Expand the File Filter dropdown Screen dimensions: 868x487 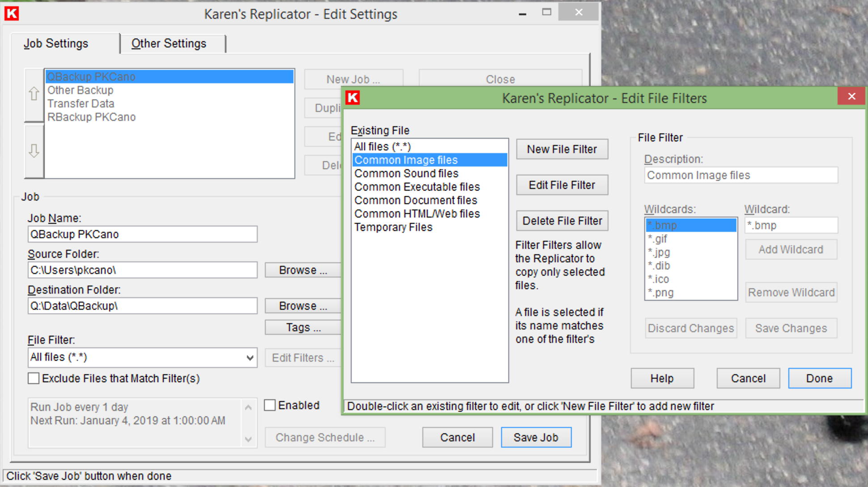click(250, 358)
